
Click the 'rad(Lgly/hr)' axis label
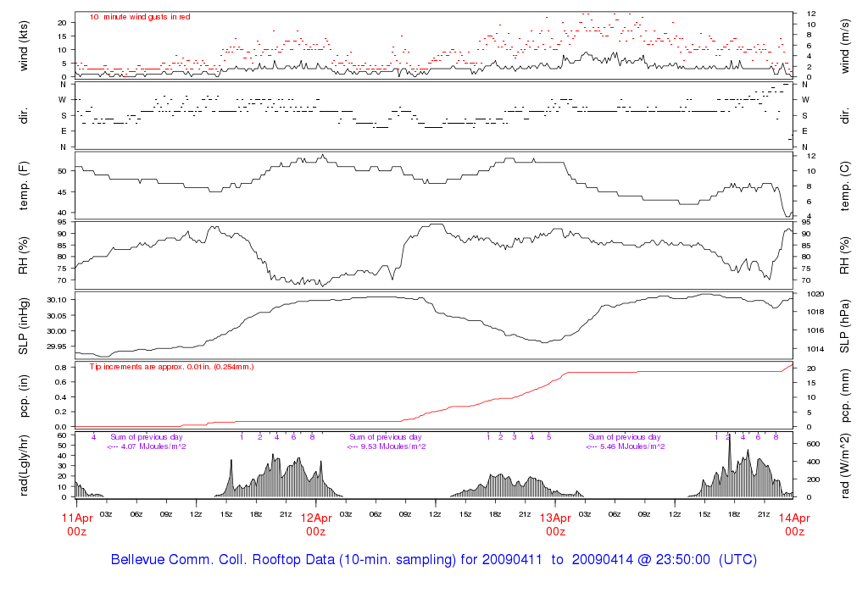click(x=23, y=465)
